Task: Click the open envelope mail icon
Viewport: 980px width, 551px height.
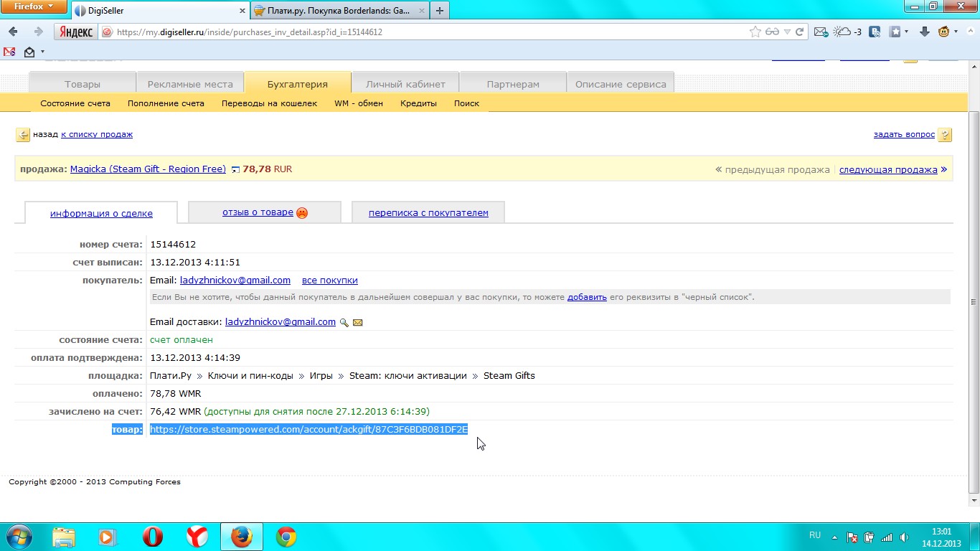Action: [x=29, y=52]
